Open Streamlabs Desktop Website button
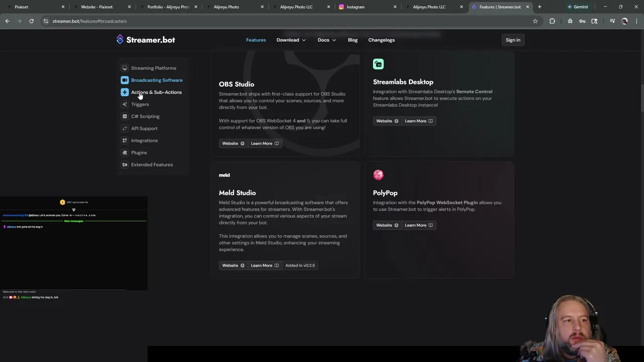Viewport: 644px width, 362px height. coord(387,121)
